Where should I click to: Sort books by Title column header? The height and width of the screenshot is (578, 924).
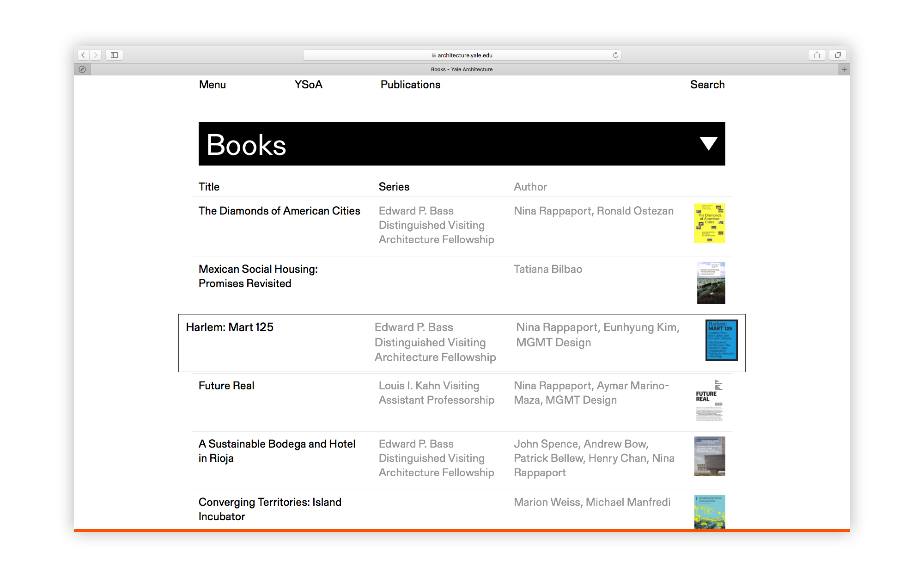click(x=209, y=187)
